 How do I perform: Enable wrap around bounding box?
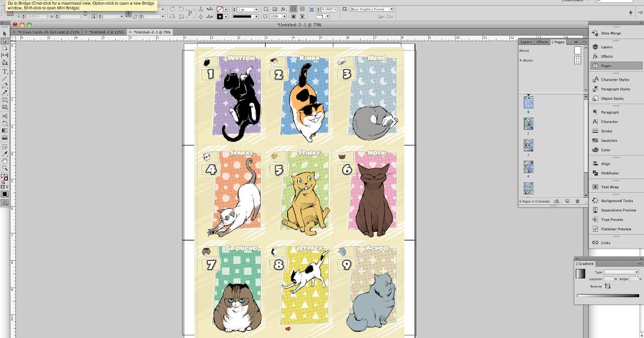pos(303,9)
